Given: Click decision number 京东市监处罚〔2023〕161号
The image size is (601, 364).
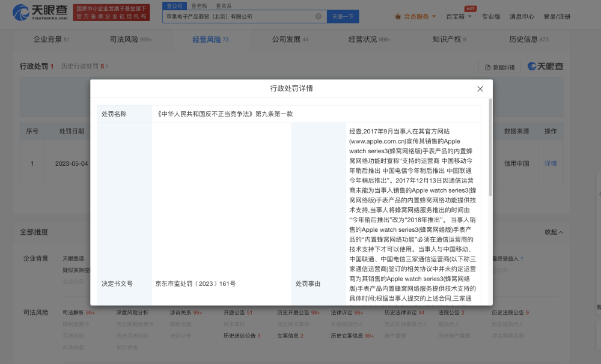Looking at the screenshot, I should (x=195, y=284).
